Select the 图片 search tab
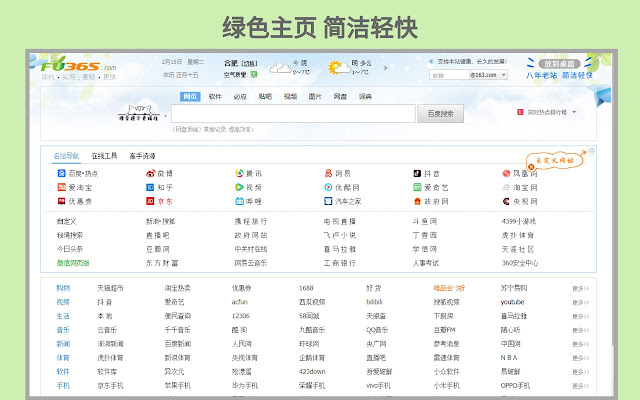 (x=315, y=97)
